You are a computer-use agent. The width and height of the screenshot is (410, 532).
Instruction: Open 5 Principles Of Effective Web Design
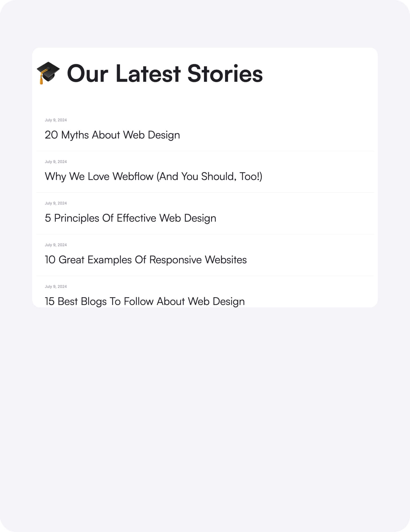(131, 218)
